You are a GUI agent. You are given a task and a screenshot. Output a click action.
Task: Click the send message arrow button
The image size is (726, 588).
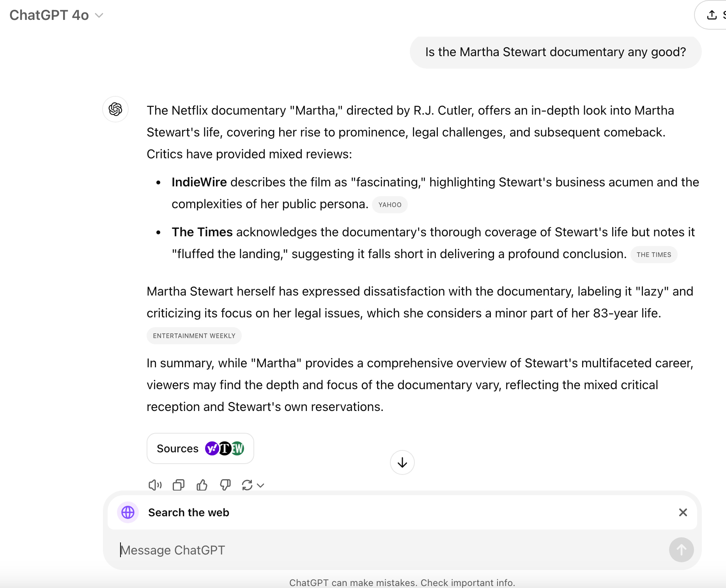[682, 550]
